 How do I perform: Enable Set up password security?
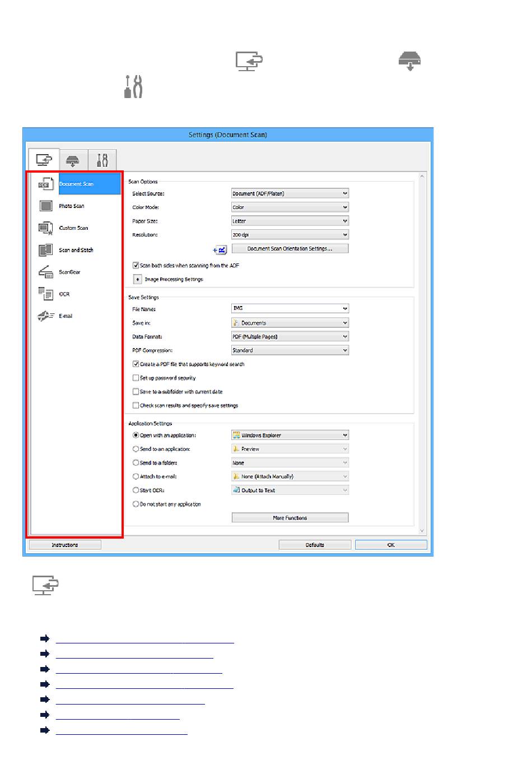point(136,378)
